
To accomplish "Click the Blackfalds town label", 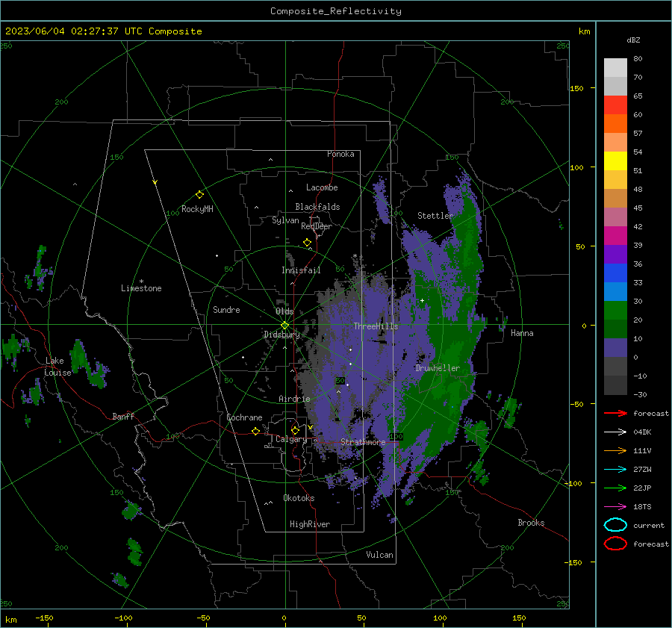I will [317, 207].
